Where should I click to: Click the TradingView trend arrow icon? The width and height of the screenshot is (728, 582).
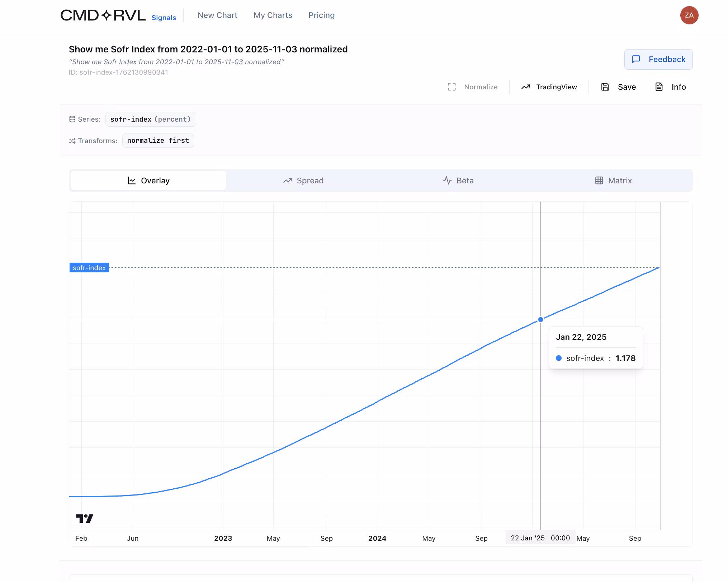(x=526, y=87)
